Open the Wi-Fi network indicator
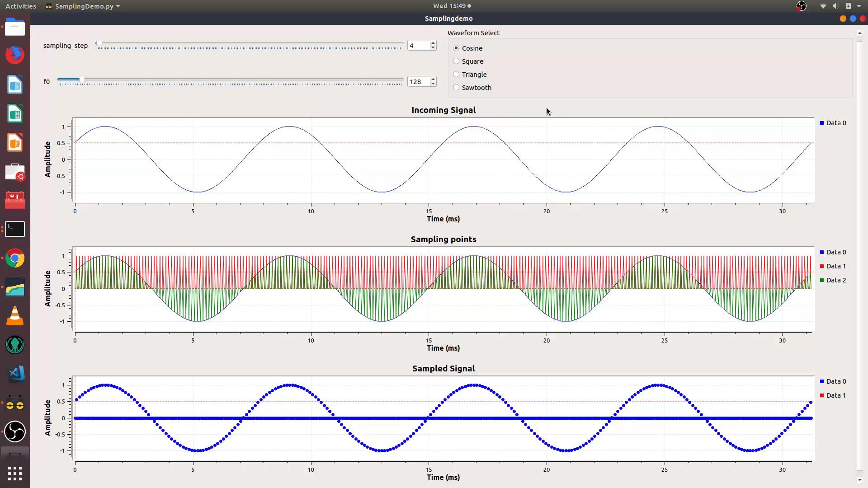The height and width of the screenshot is (488, 868). [x=823, y=6]
